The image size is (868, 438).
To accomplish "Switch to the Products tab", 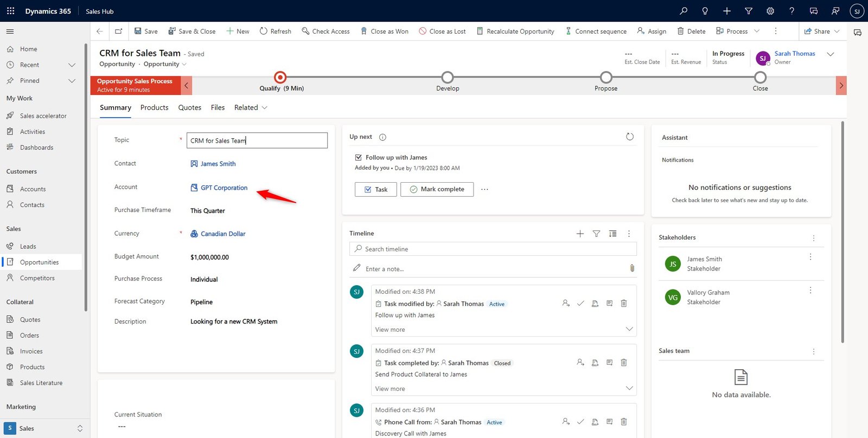I will point(154,107).
